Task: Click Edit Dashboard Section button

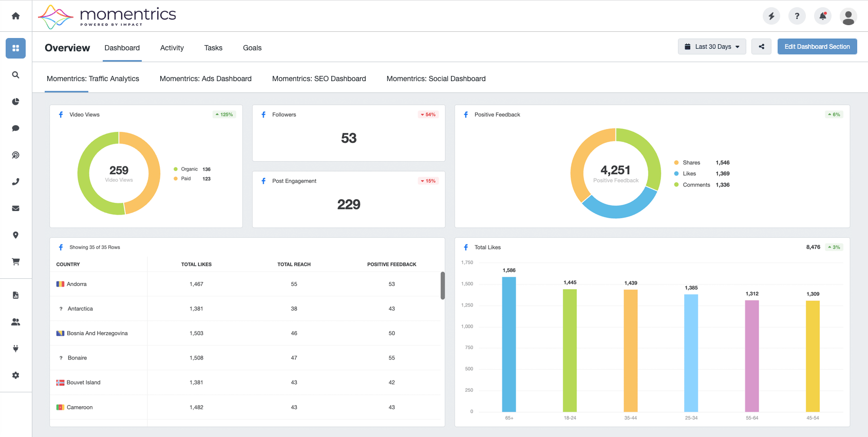Action: click(x=817, y=47)
